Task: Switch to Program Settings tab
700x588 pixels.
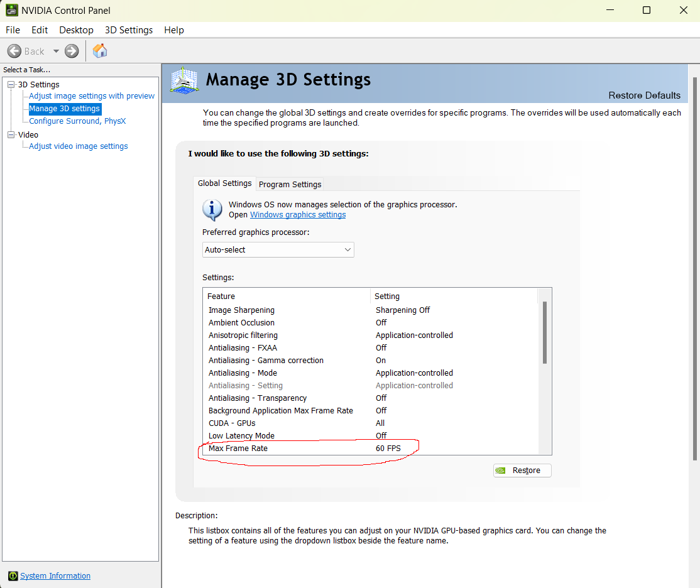Action: 290,185
